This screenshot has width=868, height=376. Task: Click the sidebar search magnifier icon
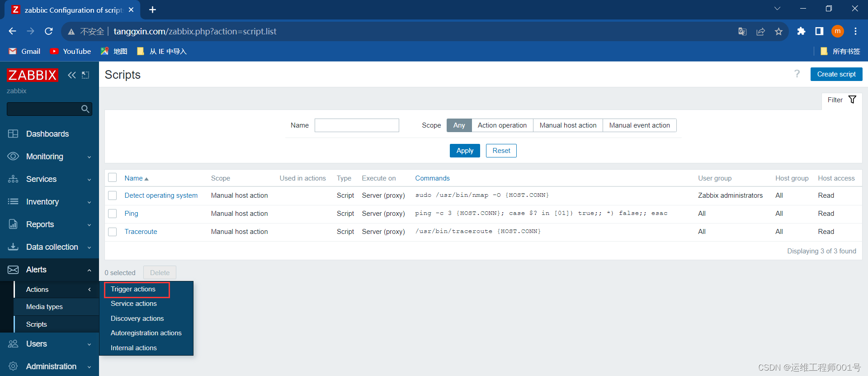85,109
